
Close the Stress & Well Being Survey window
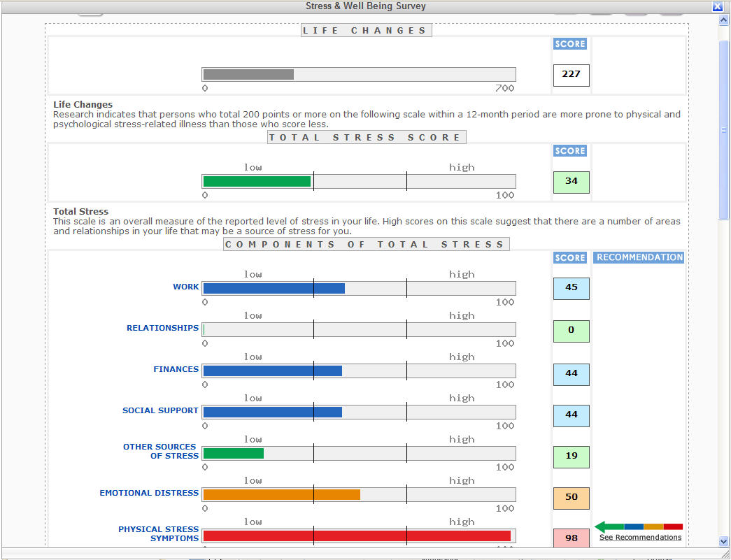(717, 6)
